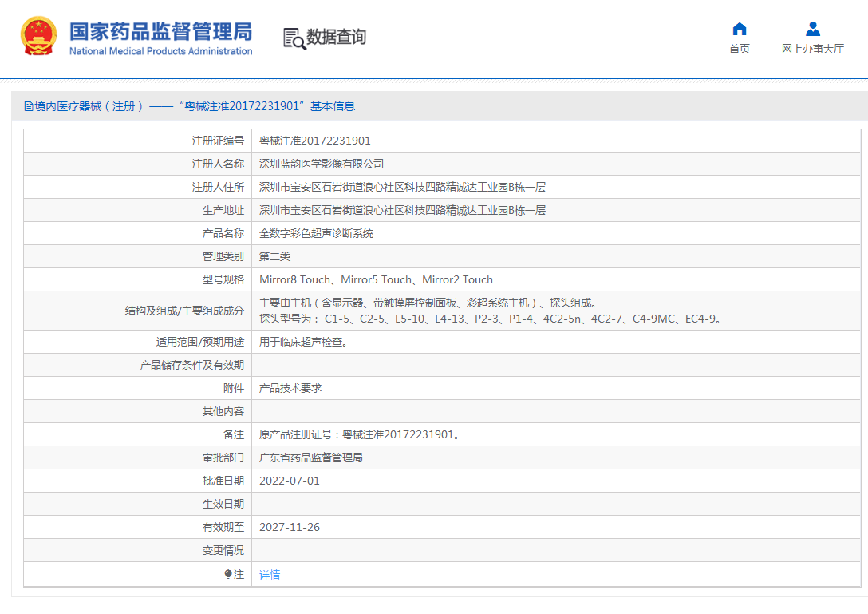This screenshot has height=614, width=868.
Task: Click intended use value 用于临床超声检查
Action: (x=303, y=343)
